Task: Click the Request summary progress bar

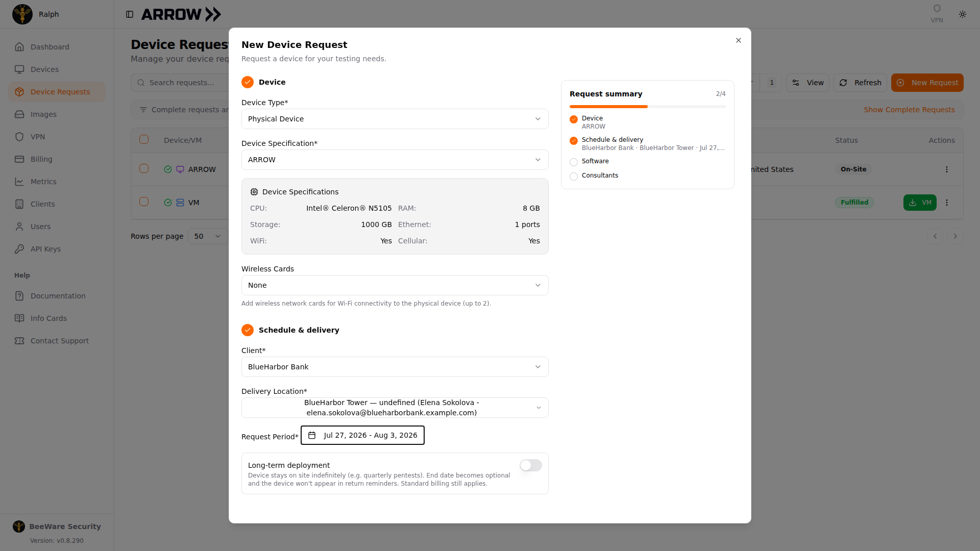Action: point(647,107)
